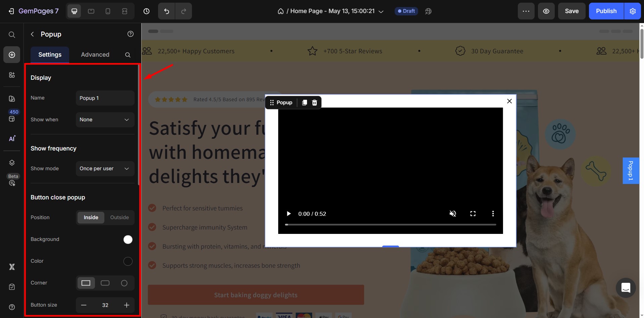This screenshot has height=318, width=644.
Task: Switch to the Advanced tab
Action: 95,55
